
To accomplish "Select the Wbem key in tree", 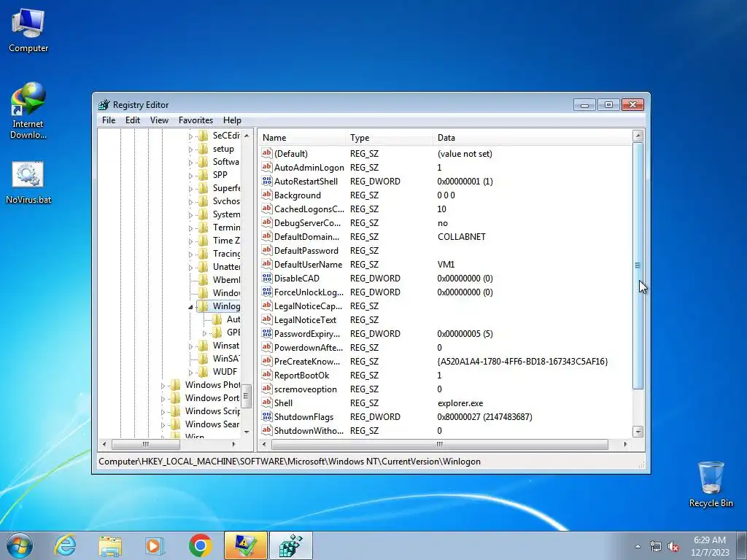I will coord(226,279).
